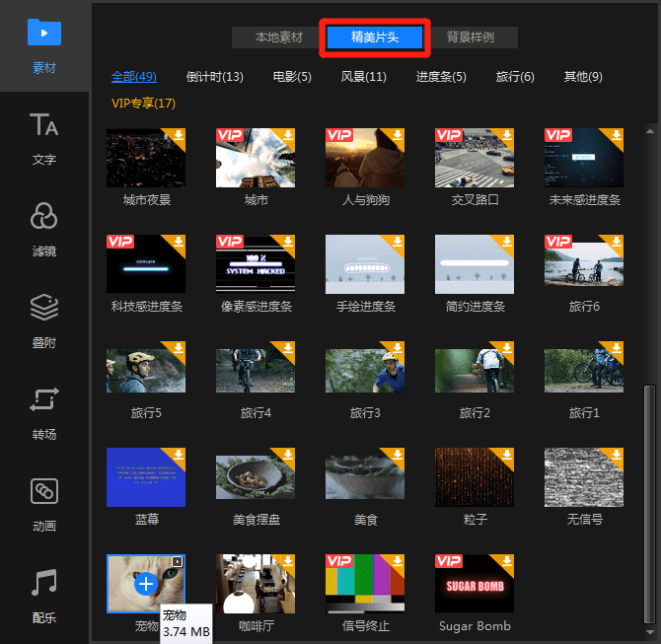Screen dimensions: 661x644
Task: Click download icon on 旅行6 thumbnail
Action: [617, 242]
